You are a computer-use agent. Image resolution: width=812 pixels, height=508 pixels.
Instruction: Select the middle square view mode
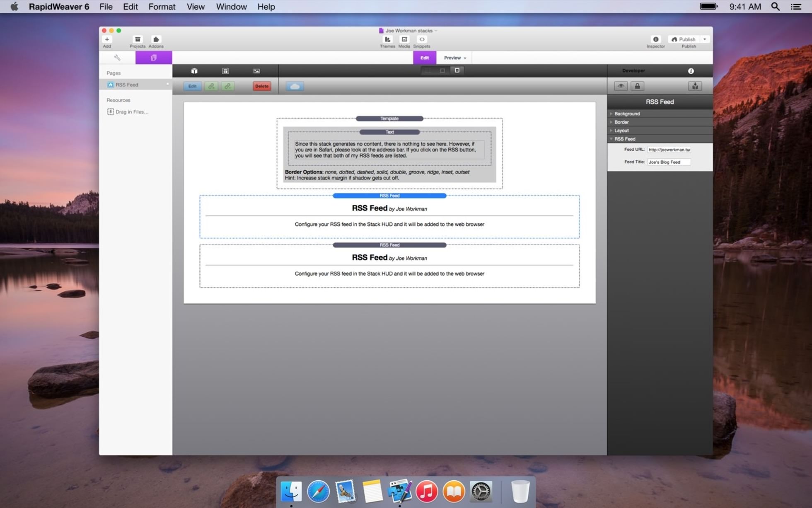pyautogui.click(x=442, y=70)
